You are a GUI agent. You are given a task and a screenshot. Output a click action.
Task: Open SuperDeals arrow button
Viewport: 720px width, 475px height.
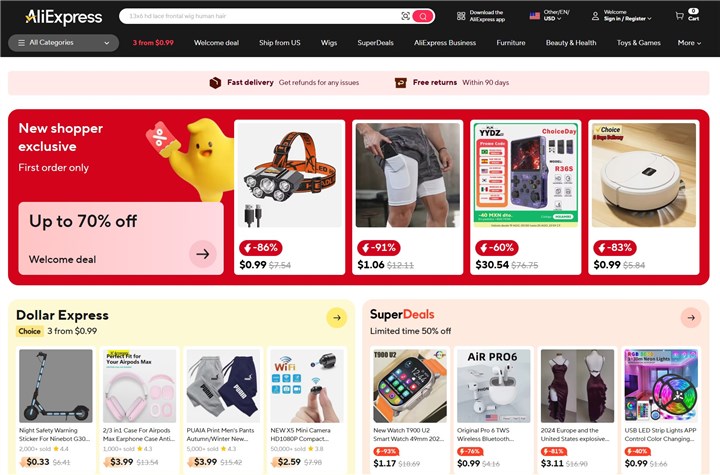coord(691,317)
